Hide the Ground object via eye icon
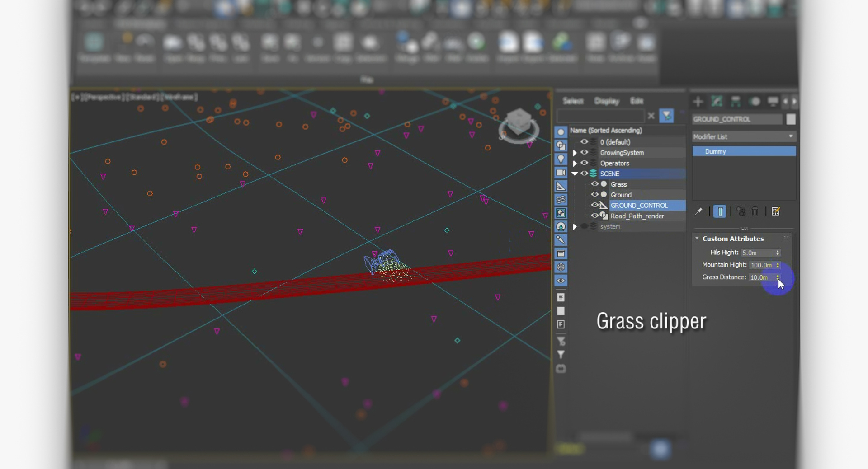Viewport: 868px width, 469px height. 594,194
